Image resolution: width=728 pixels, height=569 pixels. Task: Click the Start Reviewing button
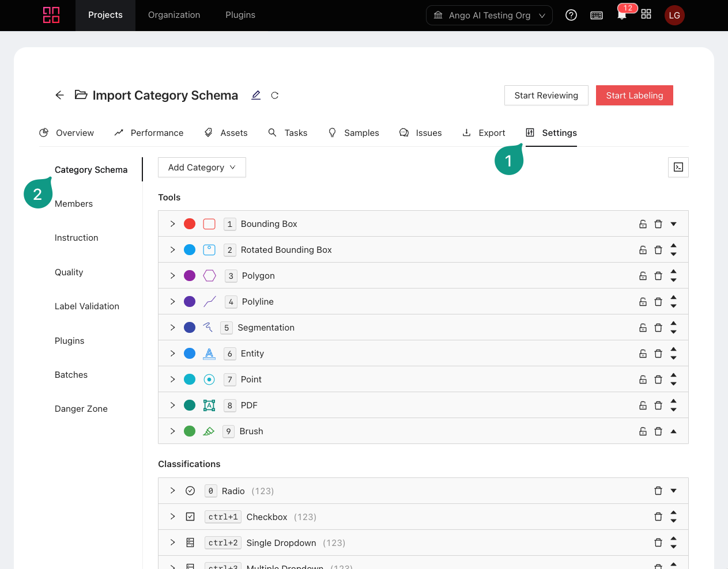(x=546, y=96)
